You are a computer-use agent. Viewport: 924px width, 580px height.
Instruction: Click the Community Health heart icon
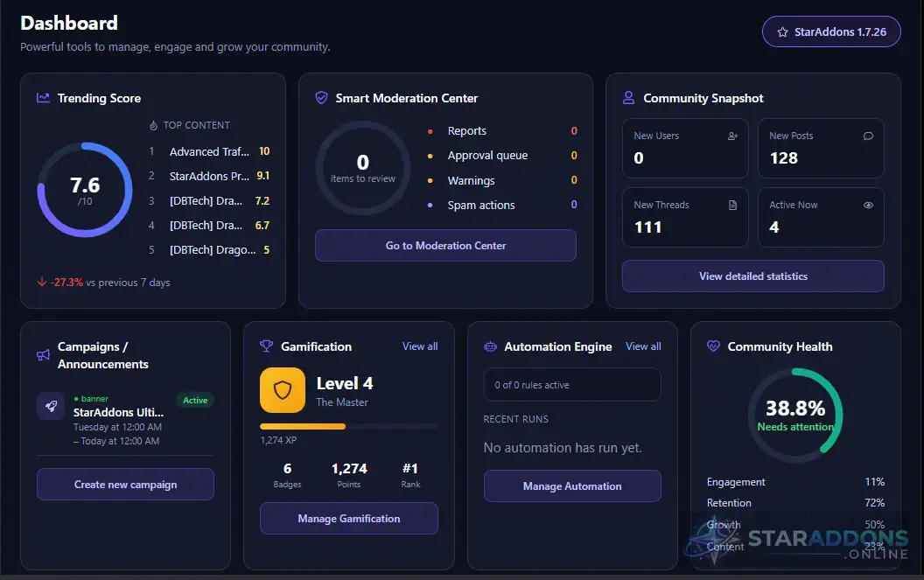pyautogui.click(x=713, y=346)
